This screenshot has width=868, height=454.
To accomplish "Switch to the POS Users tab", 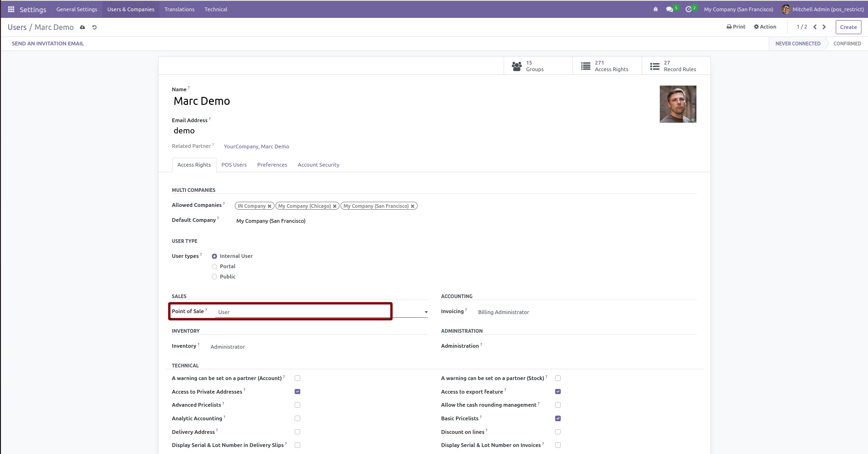I will pyautogui.click(x=234, y=165).
